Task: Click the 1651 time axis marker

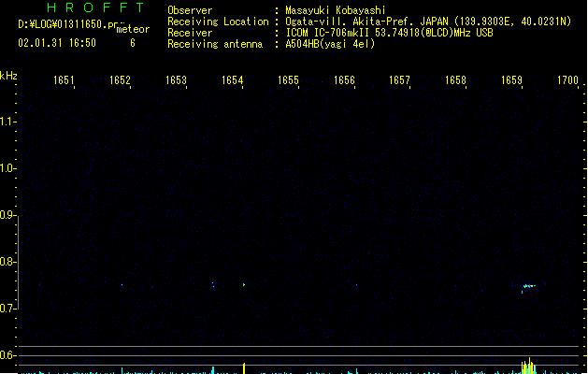Action: click(x=64, y=80)
